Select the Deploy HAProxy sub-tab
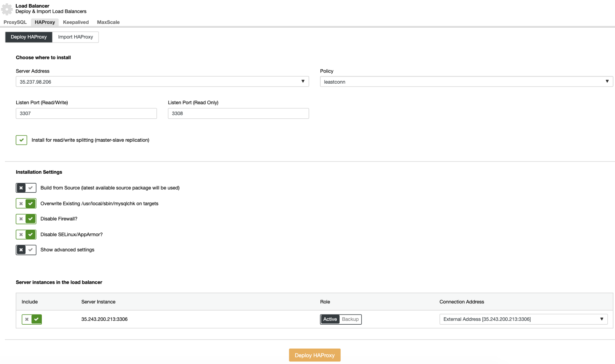 click(29, 37)
